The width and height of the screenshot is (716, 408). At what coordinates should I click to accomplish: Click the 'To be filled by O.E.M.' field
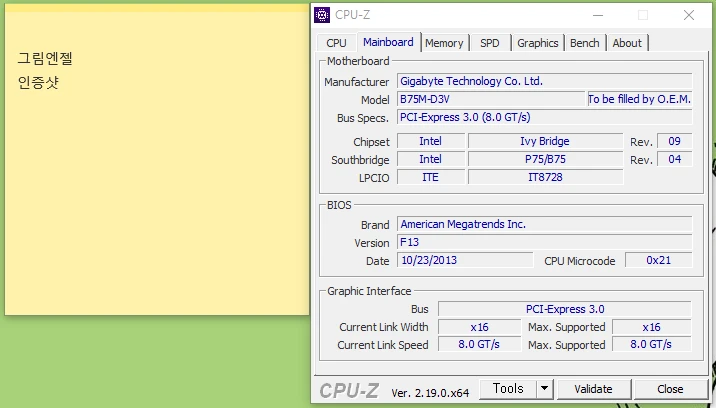pyautogui.click(x=640, y=99)
